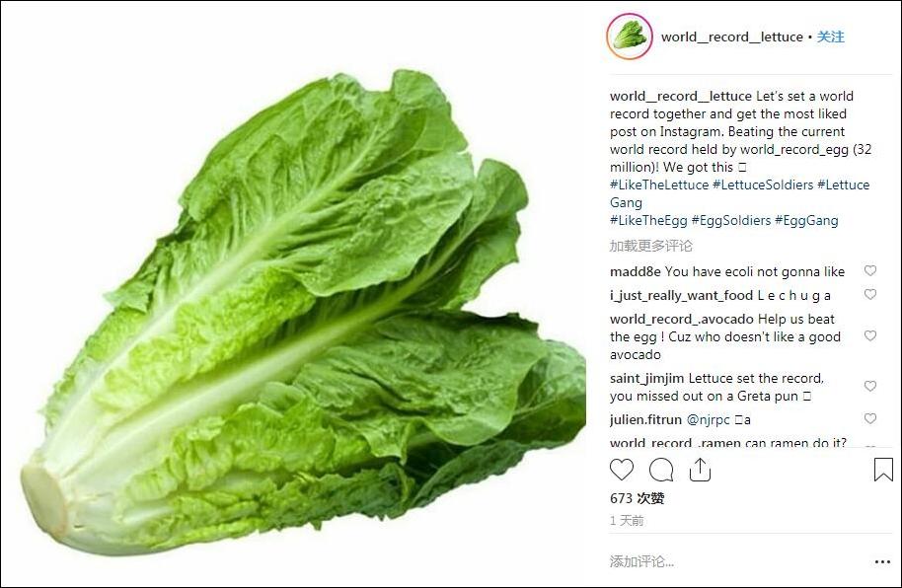
Task: View the 673 likes list
Action: click(x=638, y=498)
